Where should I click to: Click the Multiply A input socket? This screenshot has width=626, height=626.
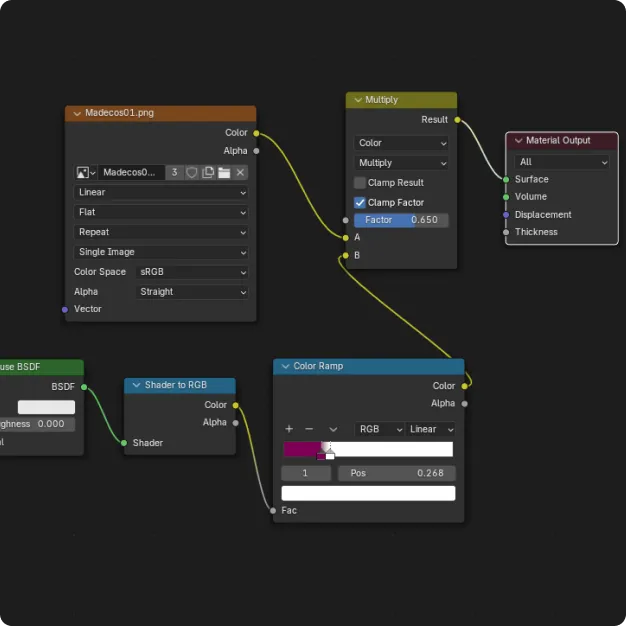346,238
